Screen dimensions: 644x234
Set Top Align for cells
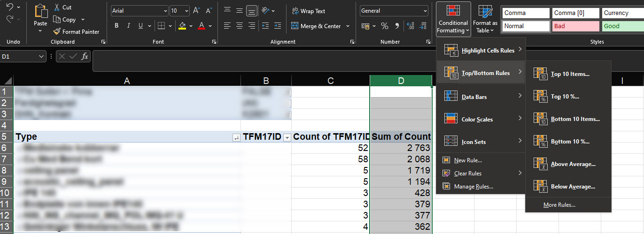pos(227,10)
